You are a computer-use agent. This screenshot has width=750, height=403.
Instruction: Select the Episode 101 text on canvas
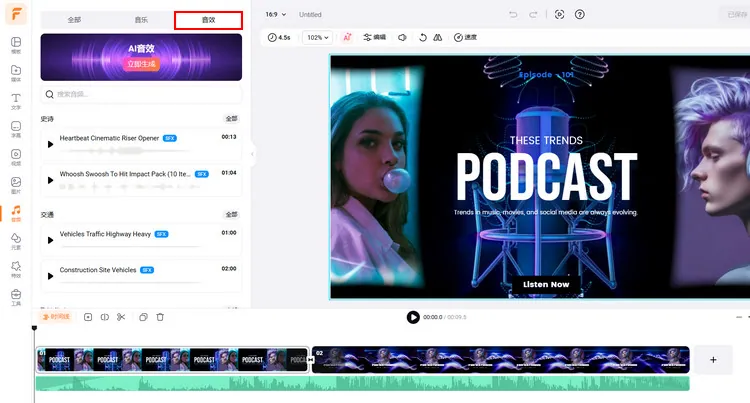(546, 75)
